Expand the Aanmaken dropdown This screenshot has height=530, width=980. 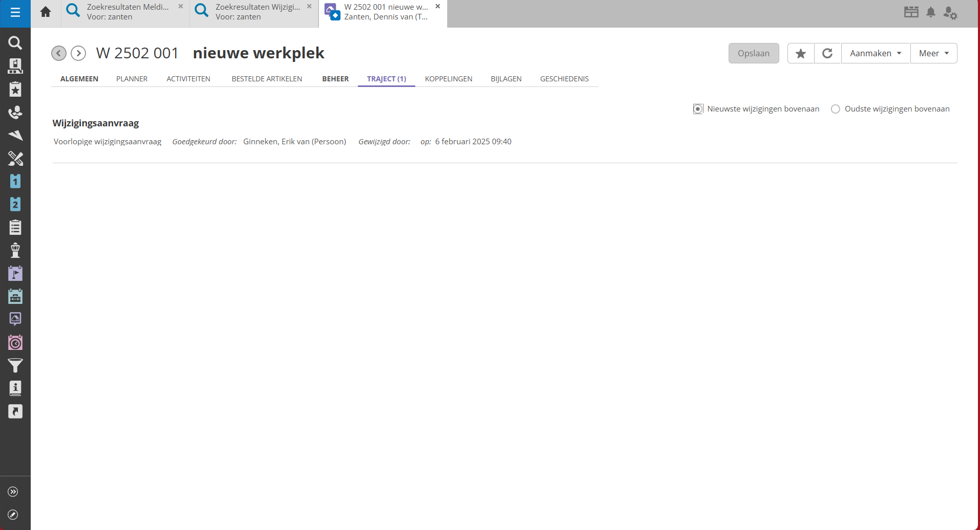(876, 54)
